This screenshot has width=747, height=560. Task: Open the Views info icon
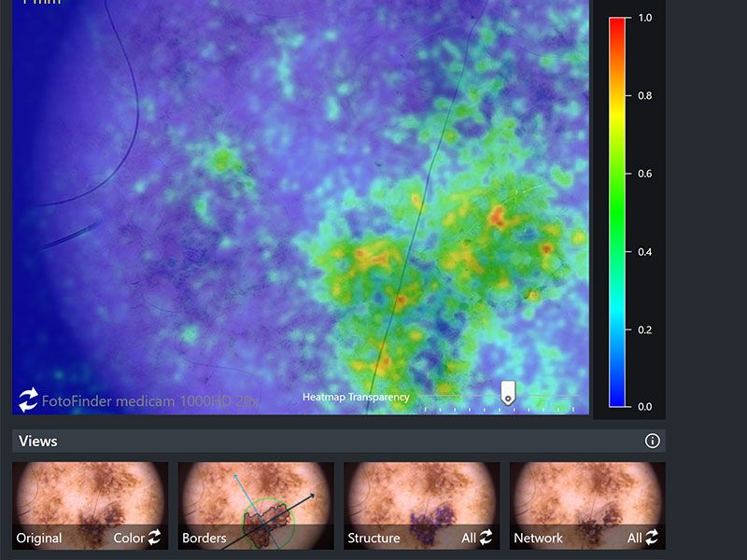[x=653, y=441]
